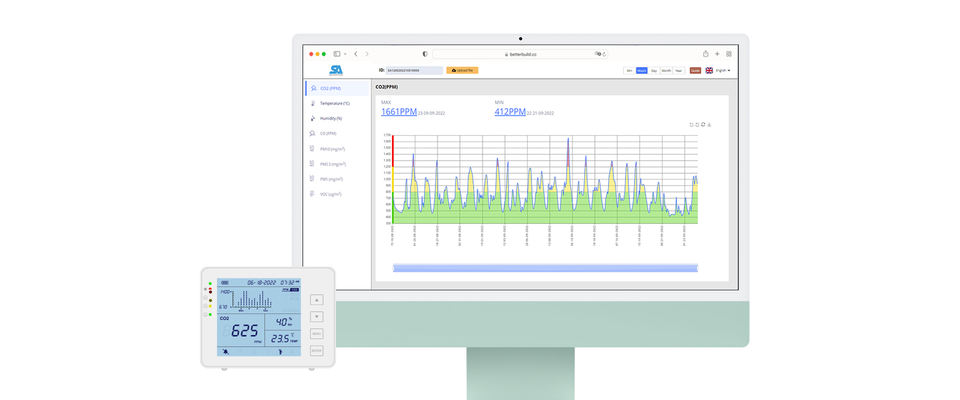Click the betterbuild address bar
This screenshot has width=960, height=400.
click(520, 54)
